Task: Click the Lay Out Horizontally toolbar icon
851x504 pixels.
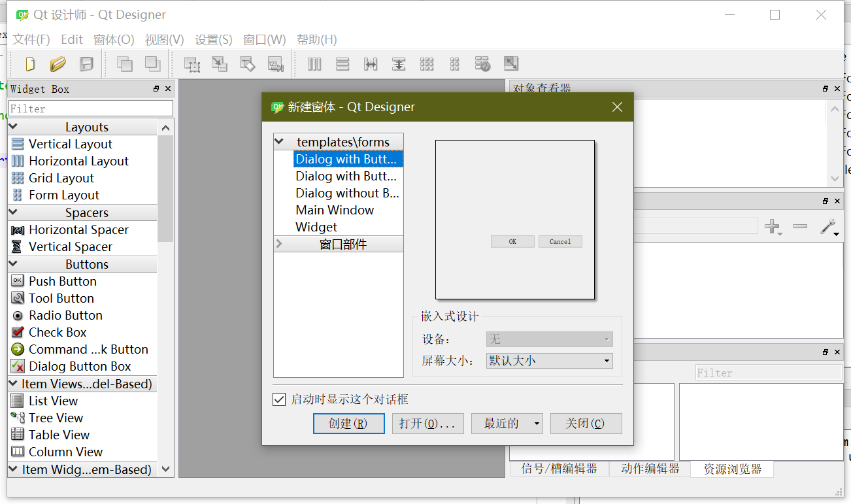Action: pyautogui.click(x=314, y=63)
